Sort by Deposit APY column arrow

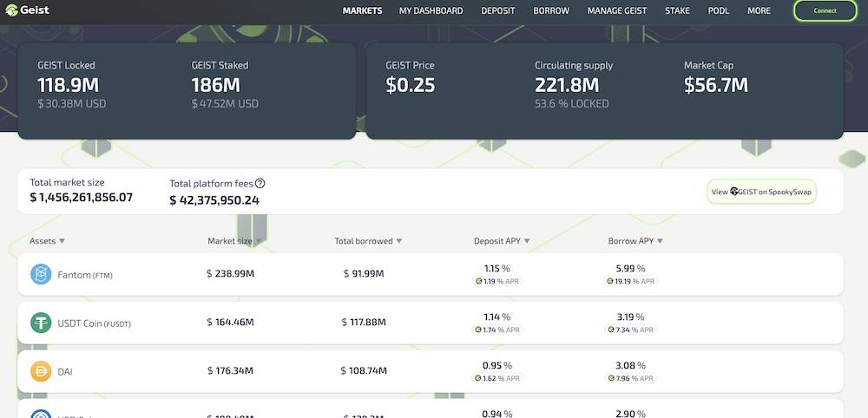click(x=527, y=241)
